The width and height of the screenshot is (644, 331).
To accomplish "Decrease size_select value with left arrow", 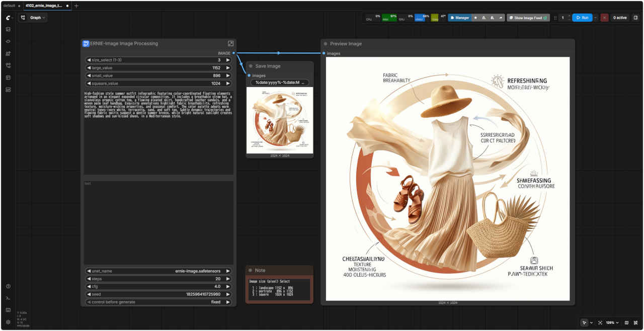I will click(x=89, y=60).
